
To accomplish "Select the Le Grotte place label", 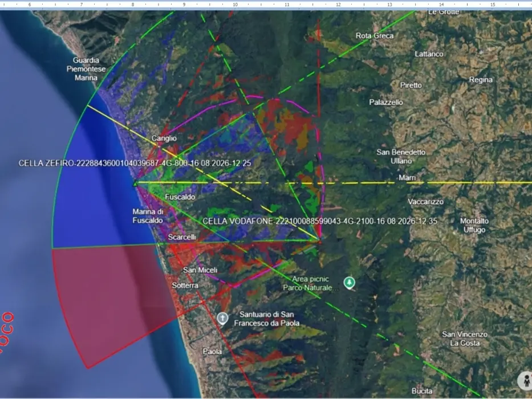I will (x=444, y=12).
